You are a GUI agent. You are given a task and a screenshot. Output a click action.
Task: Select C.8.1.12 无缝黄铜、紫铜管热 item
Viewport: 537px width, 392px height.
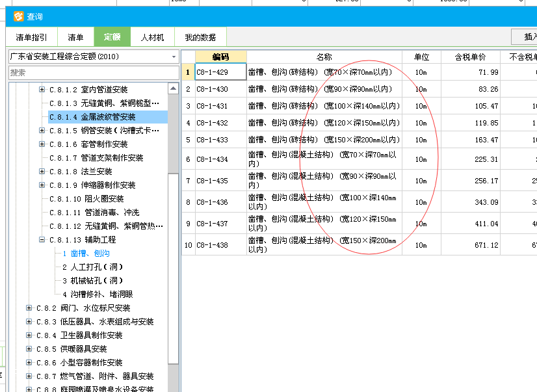pos(106,226)
